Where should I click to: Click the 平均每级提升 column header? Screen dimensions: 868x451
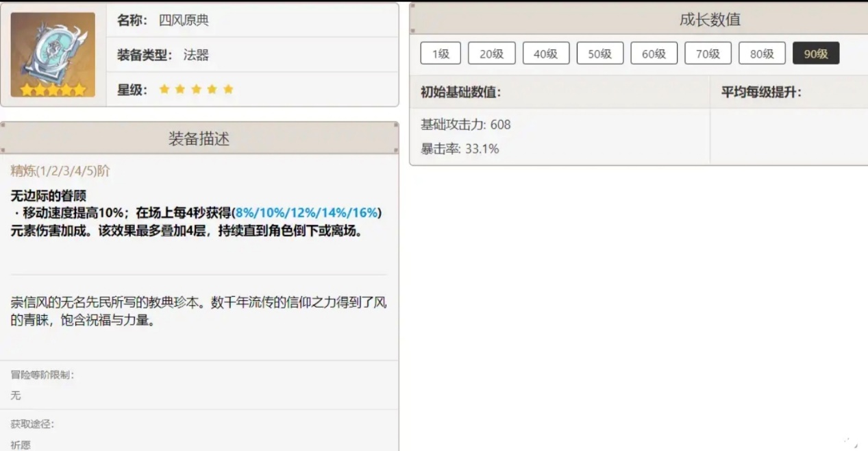pyautogui.click(x=761, y=92)
